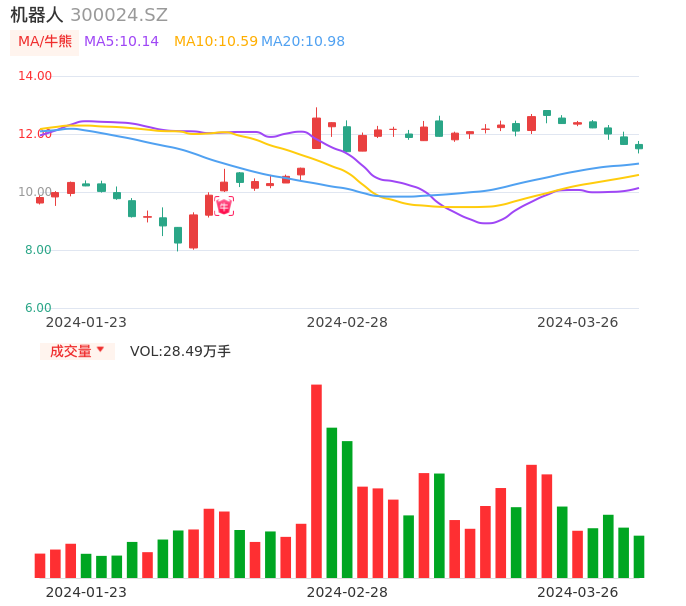686x606 pixels.
Task: Click the 6.00 price axis label
Action: coord(38,308)
